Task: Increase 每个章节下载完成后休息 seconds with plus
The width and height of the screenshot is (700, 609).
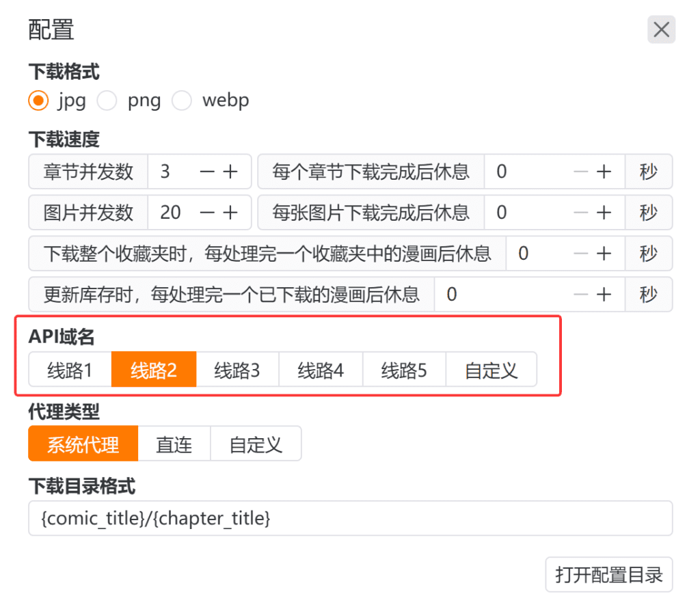Action: [x=604, y=172]
